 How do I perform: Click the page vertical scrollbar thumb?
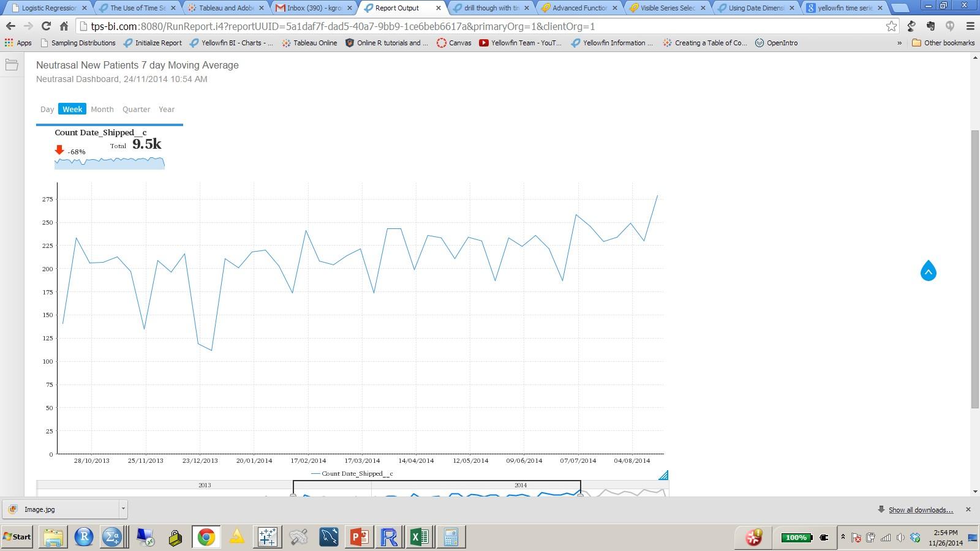click(x=975, y=269)
